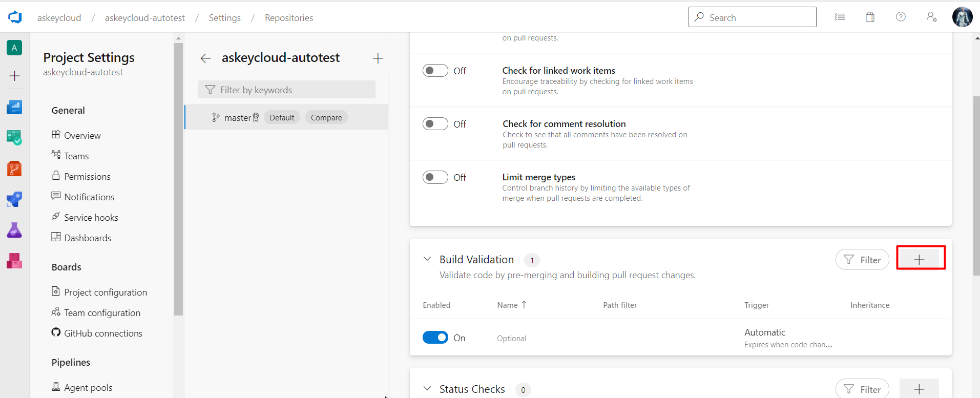Click the Azure DevOps logo
The width and height of the screenshot is (980, 398).
(15, 17)
